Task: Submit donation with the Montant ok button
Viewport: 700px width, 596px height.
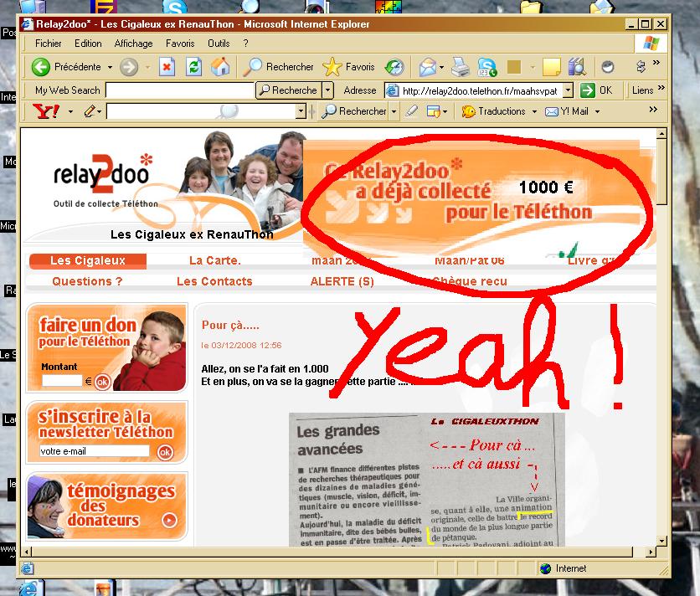Action: pyautogui.click(x=102, y=383)
